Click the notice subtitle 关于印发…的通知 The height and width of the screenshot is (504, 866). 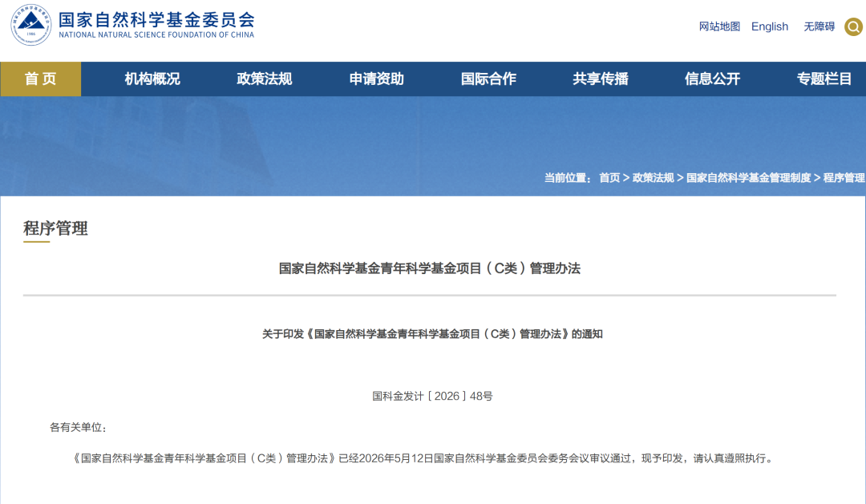pos(432,334)
